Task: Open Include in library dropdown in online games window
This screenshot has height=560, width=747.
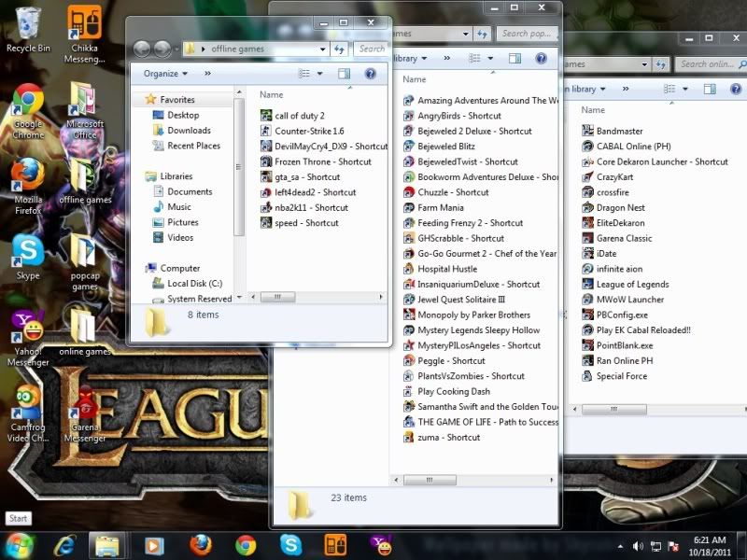Action: click(x=585, y=89)
